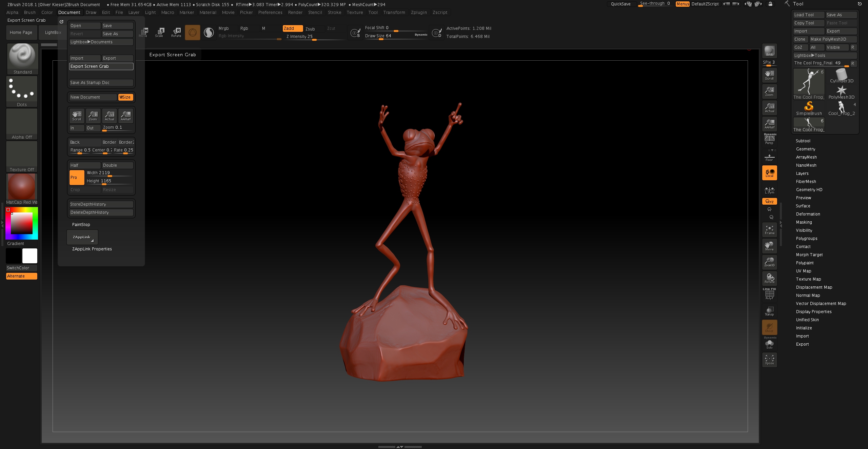Image resolution: width=868 pixels, height=449 pixels.
Task: Select the Cylinder3D tool thumbnail
Action: [842, 76]
